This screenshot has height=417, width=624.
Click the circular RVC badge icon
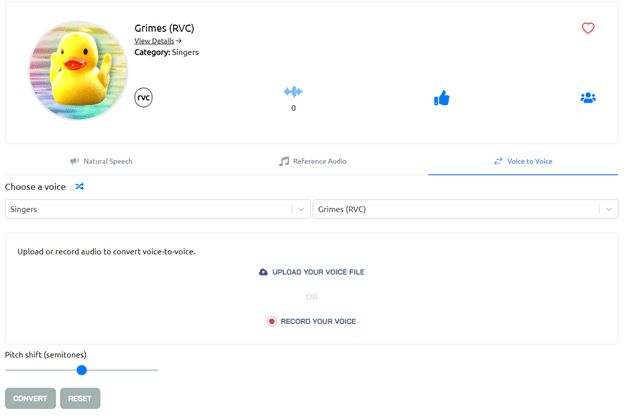click(x=144, y=97)
